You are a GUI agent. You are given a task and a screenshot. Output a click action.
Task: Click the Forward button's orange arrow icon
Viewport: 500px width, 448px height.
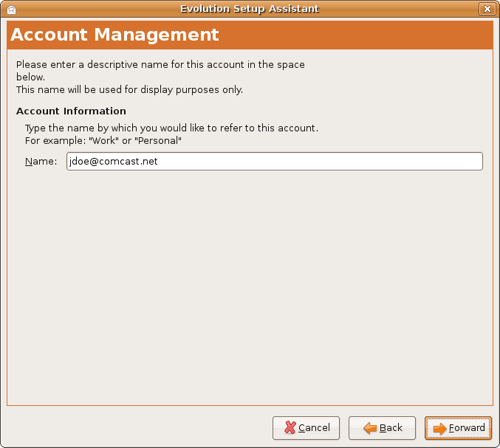[439, 428]
